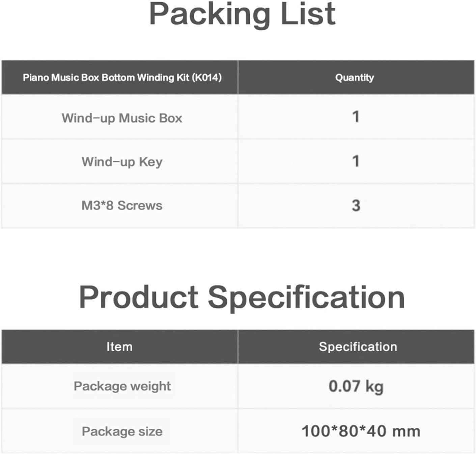The width and height of the screenshot is (476, 454).
Task: Click the 0.07 kg weight value
Action: pyautogui.click(x=356, y=386)
